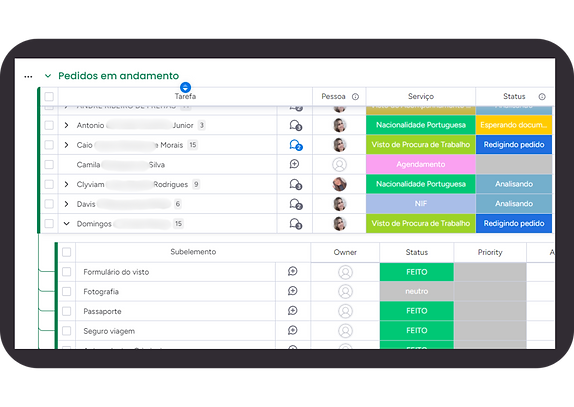The image size is (574, 407).
Task: Click the Serviço column header
Action: pyautogui.click(x=421, y=97)
